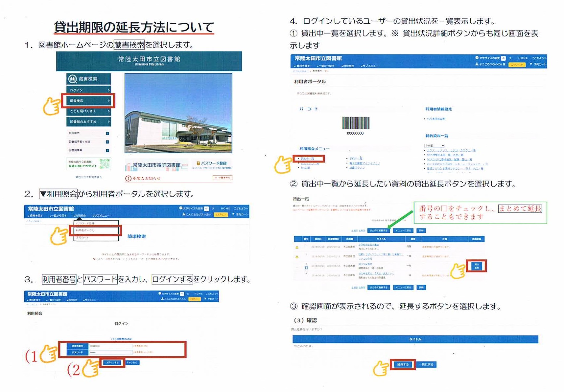
Task: Click the タイトル column header in the loan table
Action: pos(381,239)
